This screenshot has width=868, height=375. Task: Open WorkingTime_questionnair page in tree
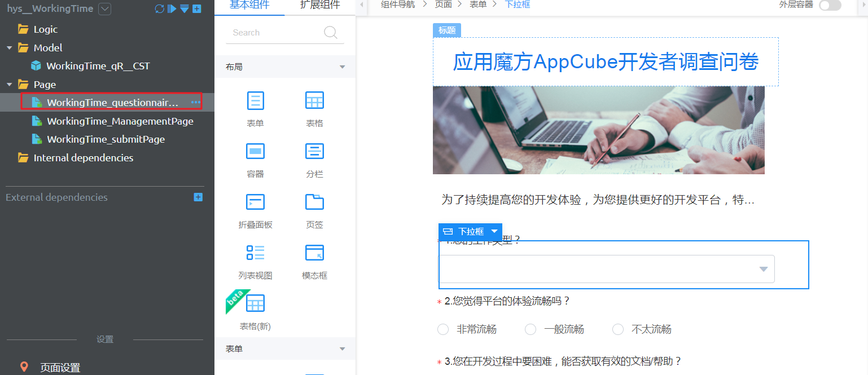[112, 102]
